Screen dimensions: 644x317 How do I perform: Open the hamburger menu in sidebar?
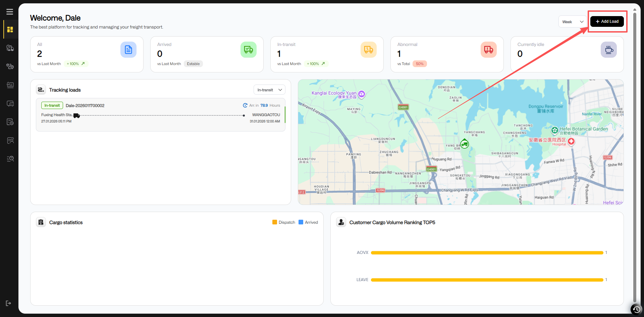(10, 12)
